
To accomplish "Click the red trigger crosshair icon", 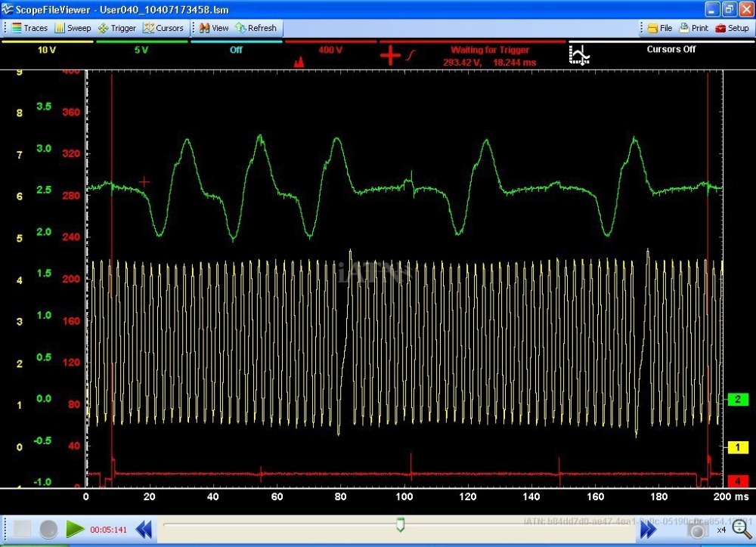I will (390, 55).
